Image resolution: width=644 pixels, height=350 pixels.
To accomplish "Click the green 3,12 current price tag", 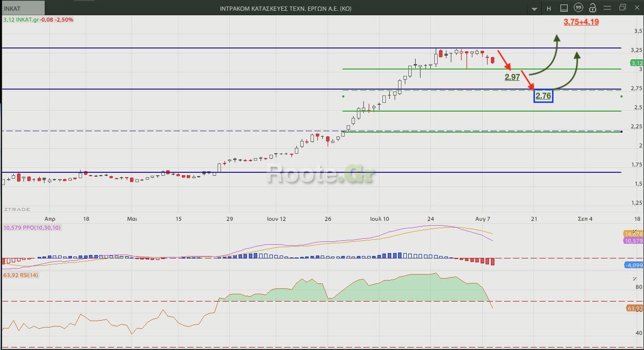I will (x=637, y=63).
